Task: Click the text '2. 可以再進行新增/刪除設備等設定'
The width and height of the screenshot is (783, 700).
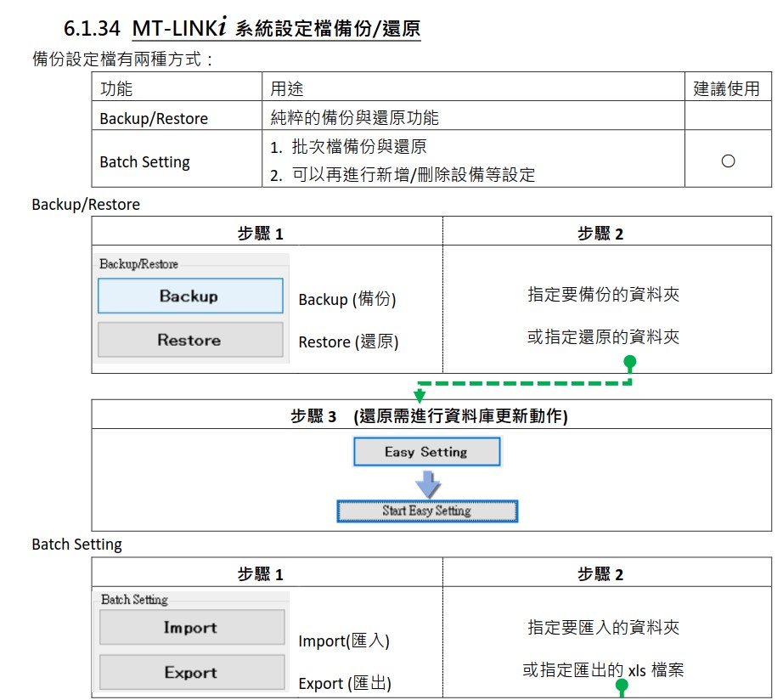Action: 403,175
